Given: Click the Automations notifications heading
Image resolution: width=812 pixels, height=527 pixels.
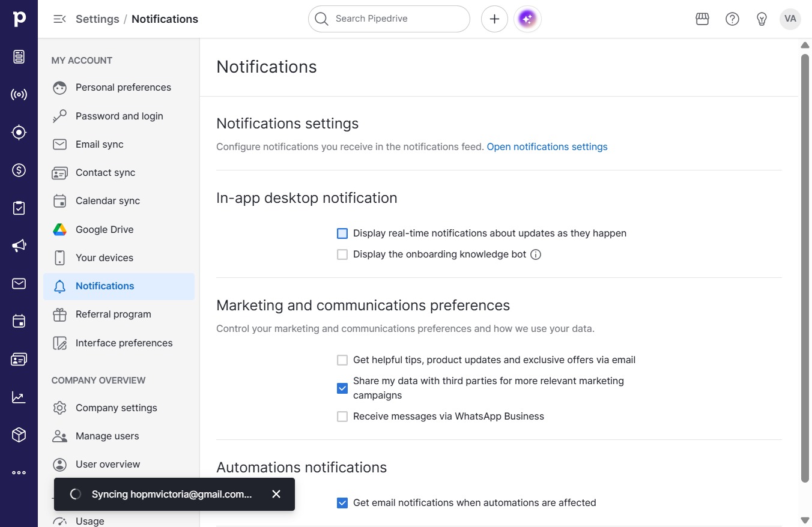Looking at the screenshot, I should pyautogui.click(x=301, y=468).
